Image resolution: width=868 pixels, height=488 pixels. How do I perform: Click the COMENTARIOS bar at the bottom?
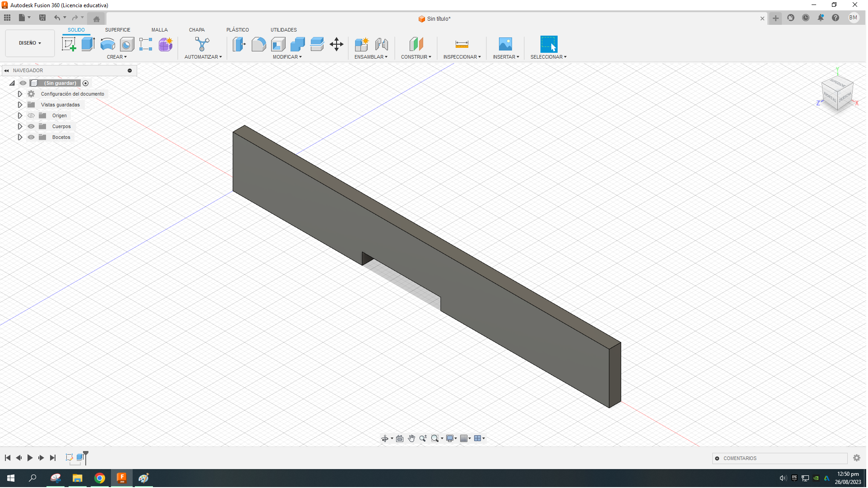780,458
